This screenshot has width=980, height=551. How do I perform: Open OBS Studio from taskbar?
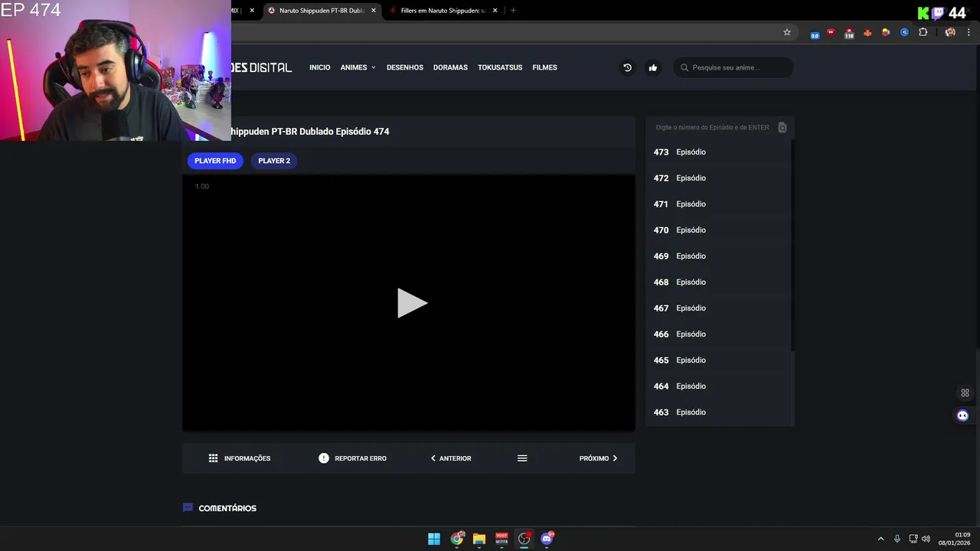524,539
